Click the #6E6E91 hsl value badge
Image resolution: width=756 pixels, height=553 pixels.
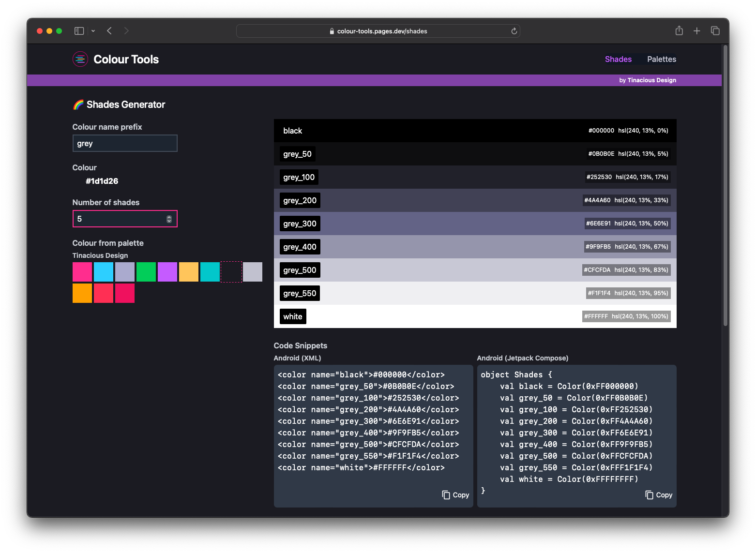(x=641, y=224)
